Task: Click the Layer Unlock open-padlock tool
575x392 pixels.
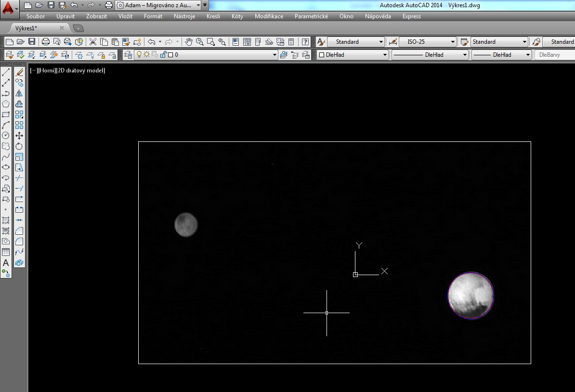Action: coord(112,55)
